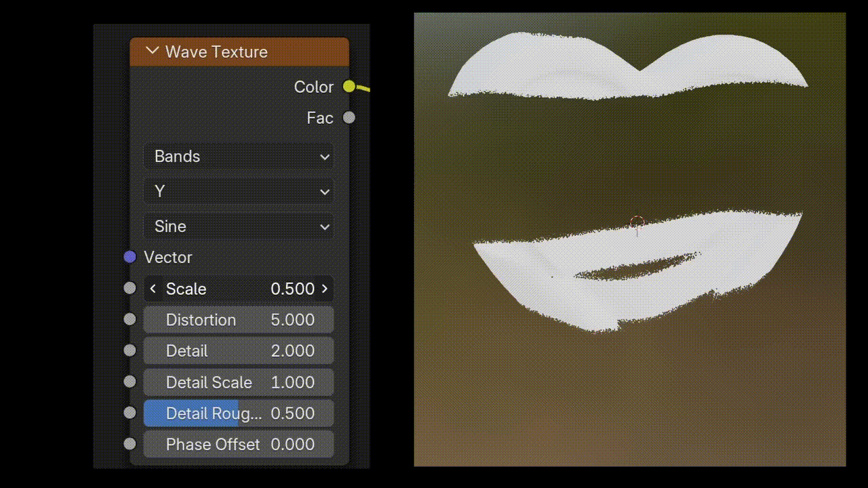Screen dimensions: 868x488
Task: Click the Wave Texture node title
Action: pos(216,52)
